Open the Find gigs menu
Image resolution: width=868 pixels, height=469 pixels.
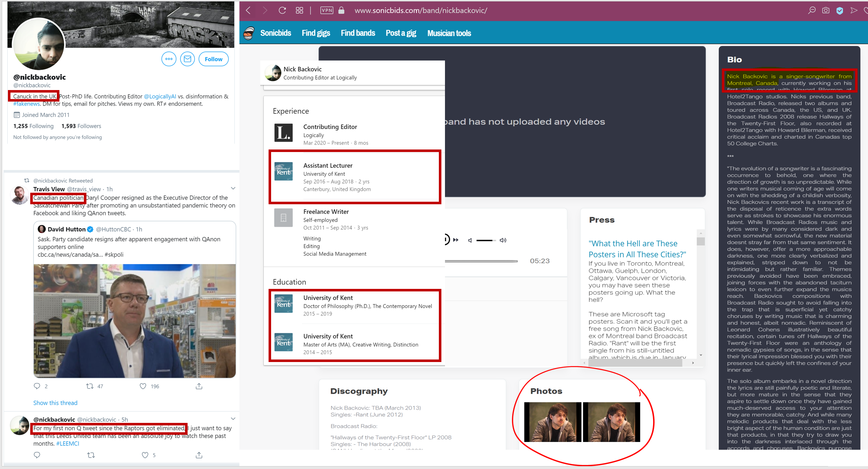316,33
